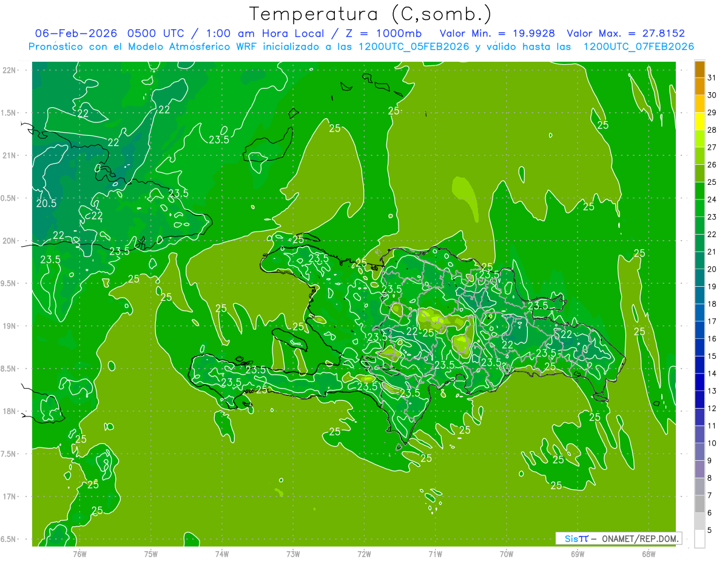Click the "18N" latitude axis label
This screenshot has width=728, height=562.
point(9,411)
